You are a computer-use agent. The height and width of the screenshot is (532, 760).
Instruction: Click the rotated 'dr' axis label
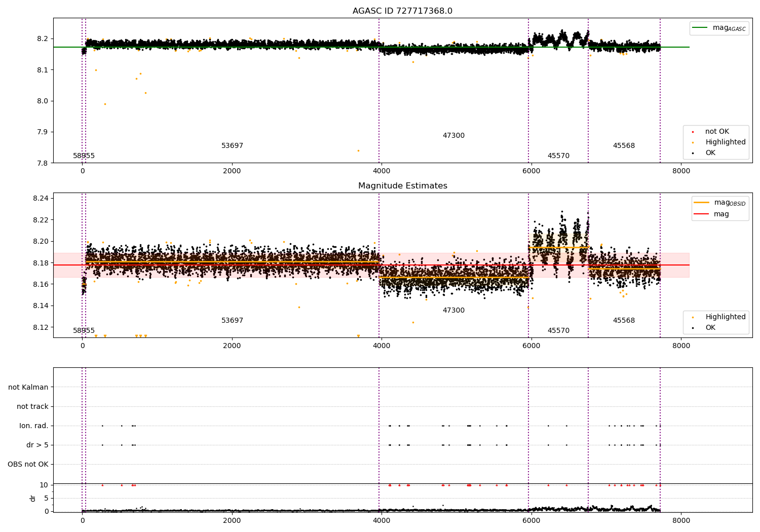pyautogui.click(x=33, y=498)
